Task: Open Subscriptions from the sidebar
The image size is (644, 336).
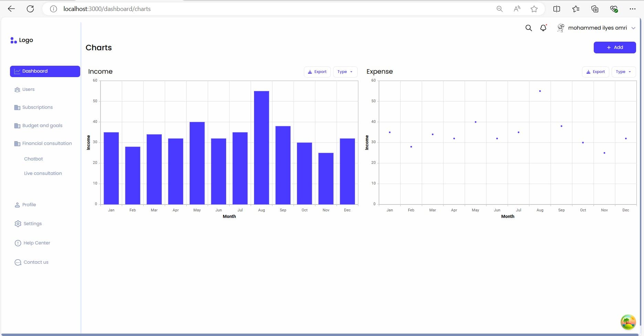Action: tap(37, 107)
